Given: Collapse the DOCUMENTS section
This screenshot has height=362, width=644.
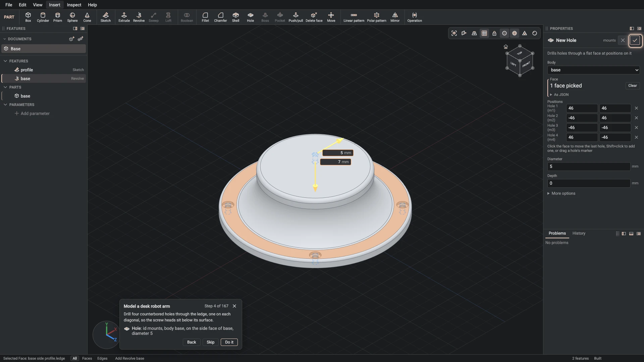Looking at the screenshot, I should [5, 39].
